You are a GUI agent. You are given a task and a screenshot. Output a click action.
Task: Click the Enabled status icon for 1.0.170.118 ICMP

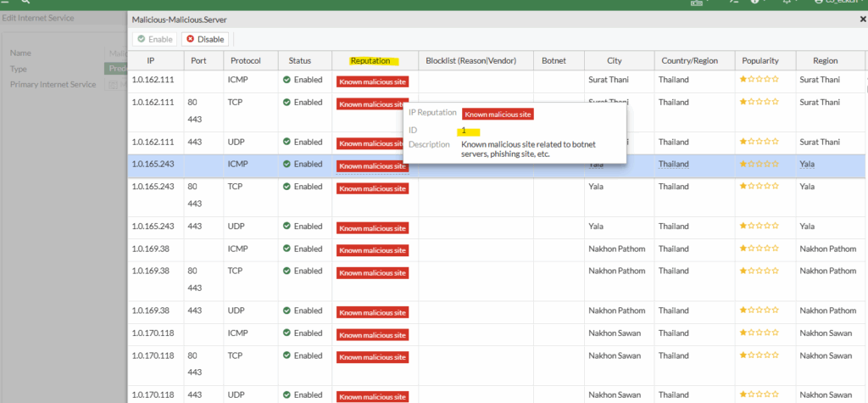pos(287,333)
